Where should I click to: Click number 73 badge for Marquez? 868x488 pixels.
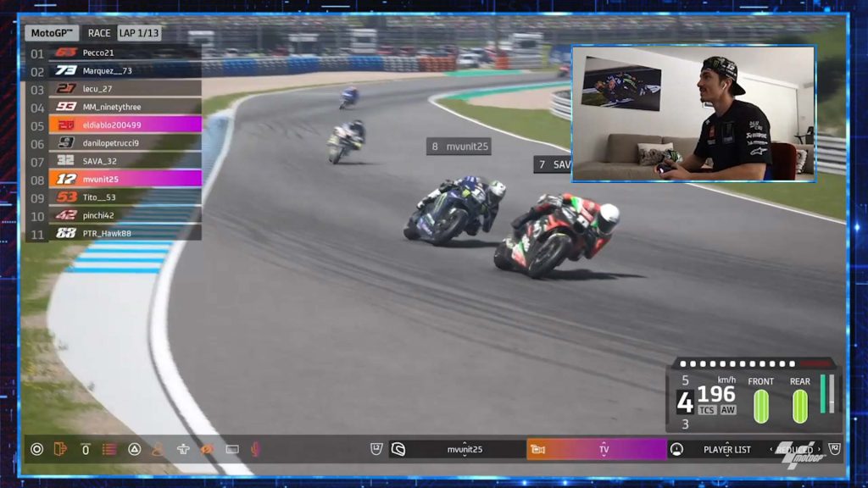[x=66, y=71]
